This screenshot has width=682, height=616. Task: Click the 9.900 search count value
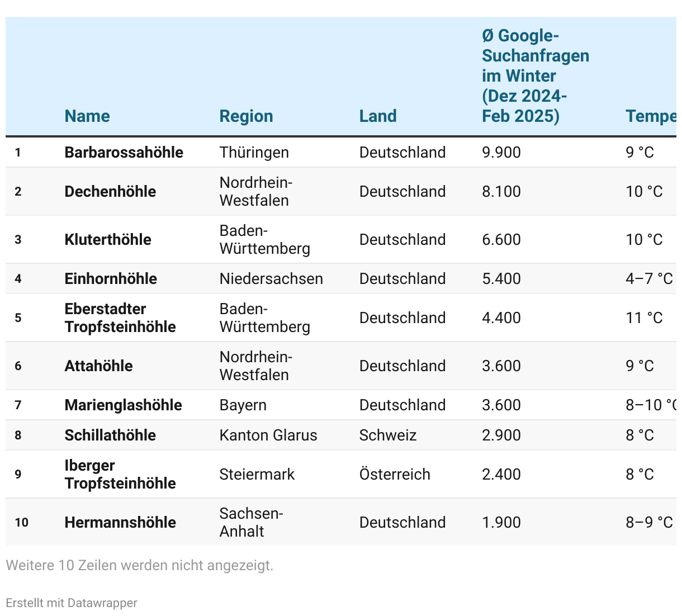pos(501,152)
